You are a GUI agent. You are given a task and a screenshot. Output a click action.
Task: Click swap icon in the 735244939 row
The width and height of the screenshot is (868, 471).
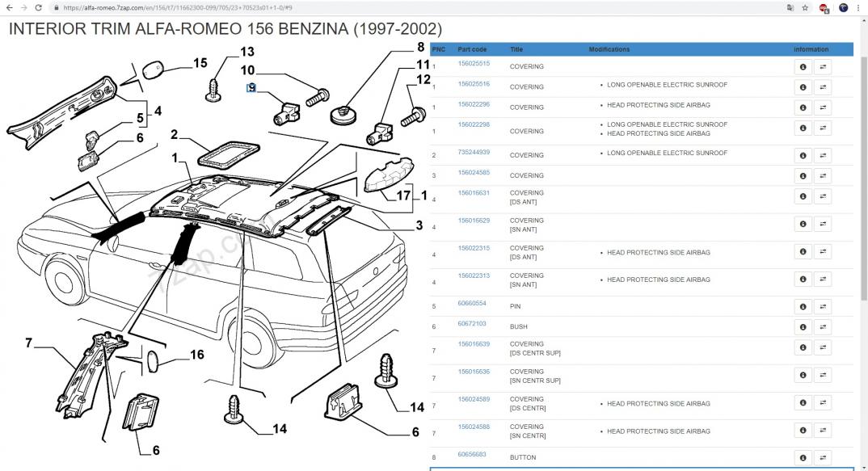823,156
